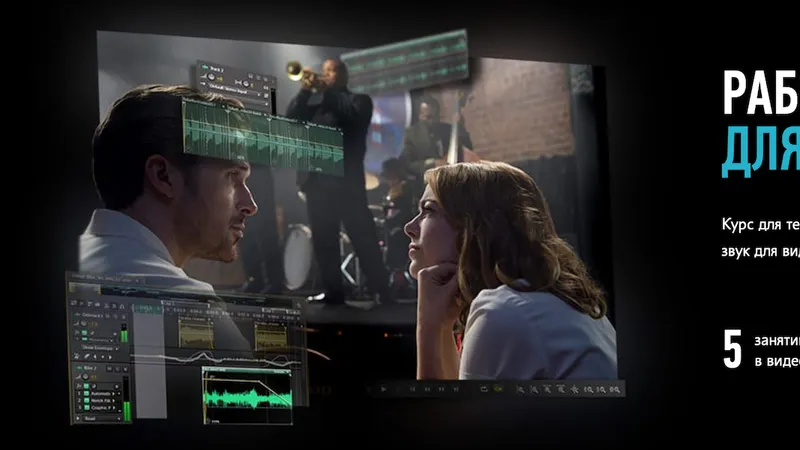Click the rightmost zoom icon in the bottom toolbar
The image size is (800, 450).
click(618, 389)
